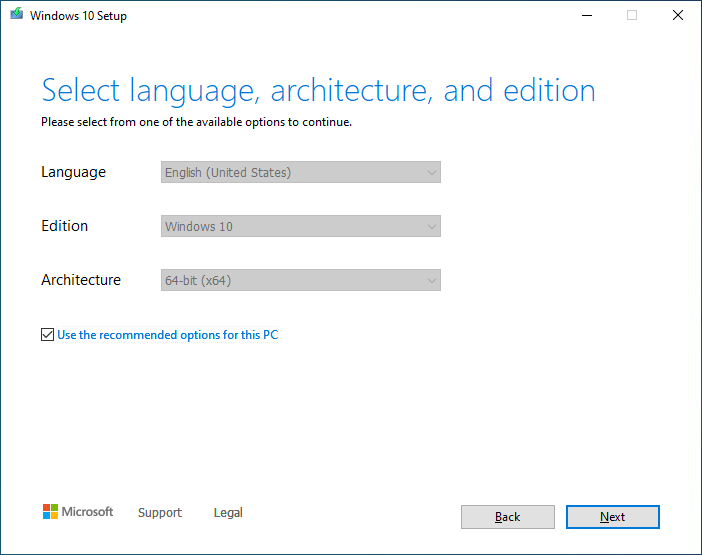Click the maximize window icon
This screenshot has width=702, height=555.
click(x=632, y=16)
